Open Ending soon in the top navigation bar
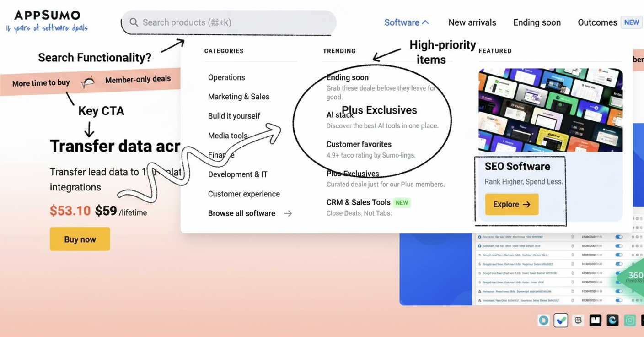Viewport: 644px width, 337px height. 537,22
